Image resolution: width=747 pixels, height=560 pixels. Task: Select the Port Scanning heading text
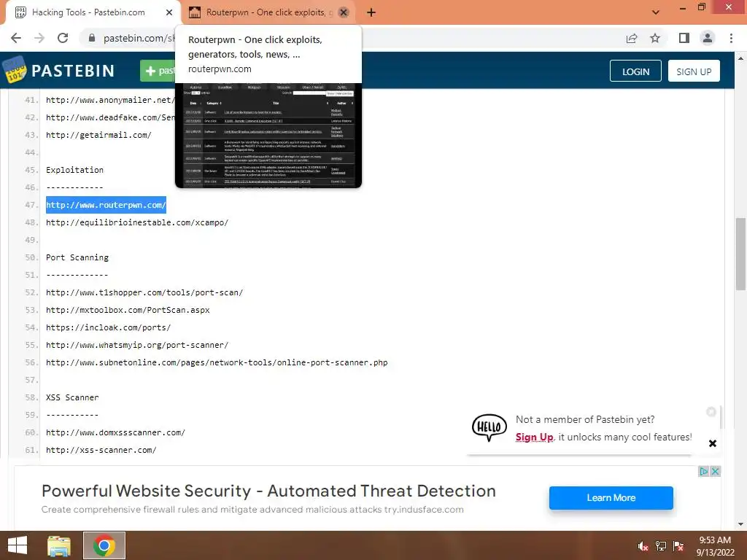point(77,257)
